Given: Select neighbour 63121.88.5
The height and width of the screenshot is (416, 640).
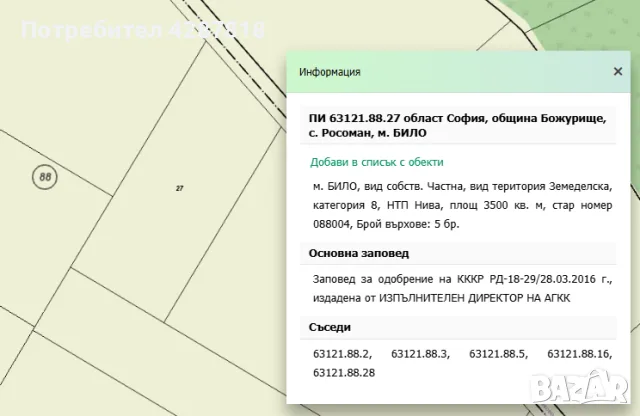Looking at the screenshot, I should [498, 354].
